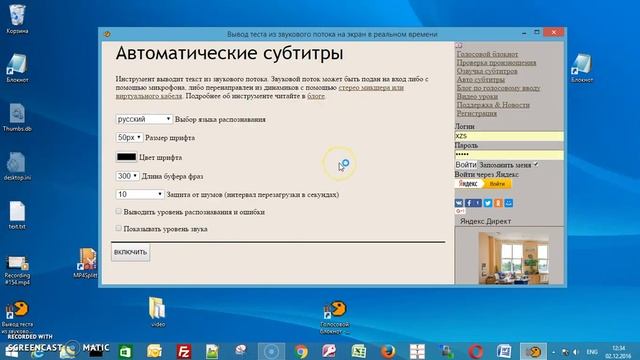Image resolution: width=640 pixels, height=360 pixels.
Task: Enable Показывать уровень звука checkbox
Action: [x=118, y=228]
